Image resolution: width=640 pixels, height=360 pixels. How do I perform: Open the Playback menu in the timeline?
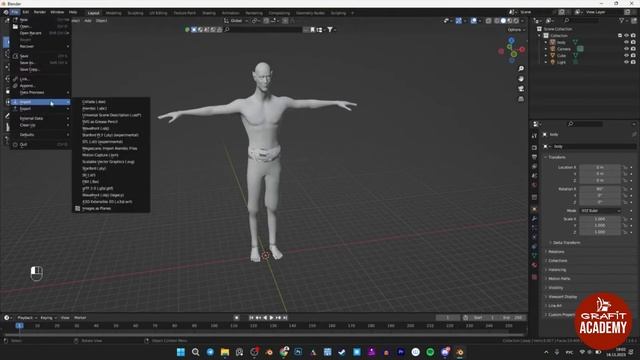point(27,318)
